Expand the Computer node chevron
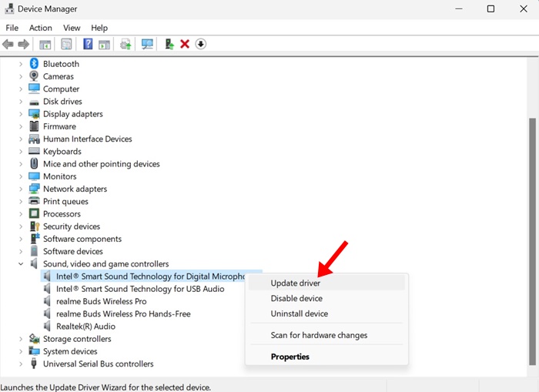This screenshot has width=539, height=392. pos(21,89)
